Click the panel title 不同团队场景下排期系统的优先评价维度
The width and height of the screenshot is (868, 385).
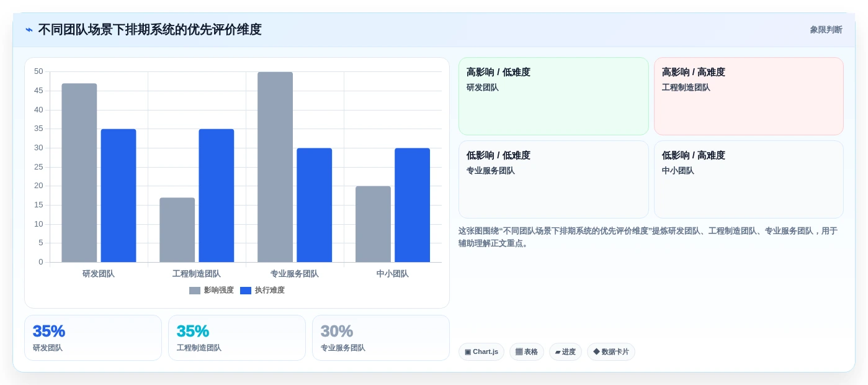coord(150,30)
